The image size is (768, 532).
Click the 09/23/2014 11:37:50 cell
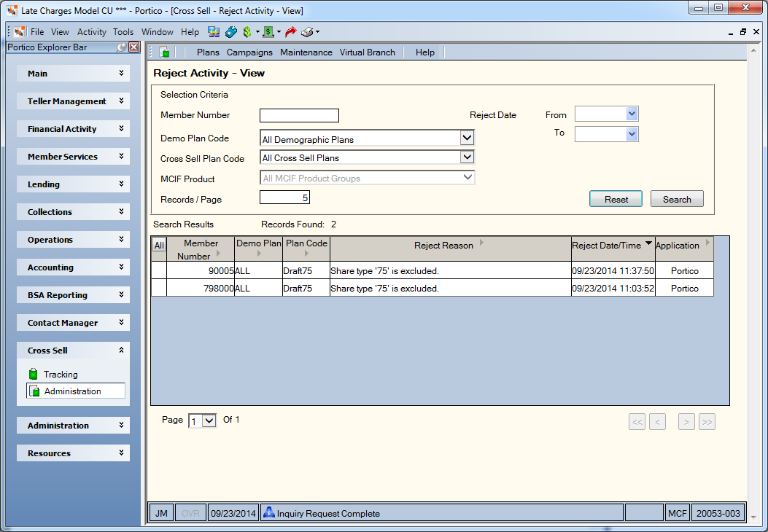tap(613, 270)
